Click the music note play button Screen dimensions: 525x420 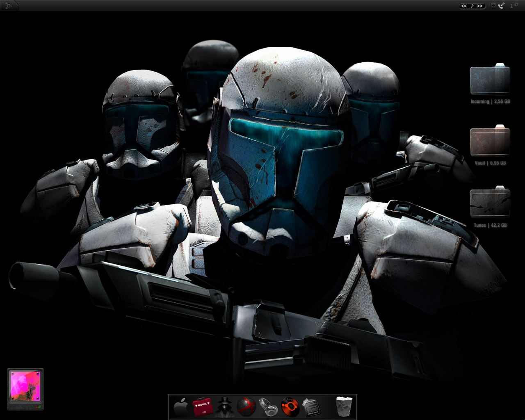[x=472, y=6]
